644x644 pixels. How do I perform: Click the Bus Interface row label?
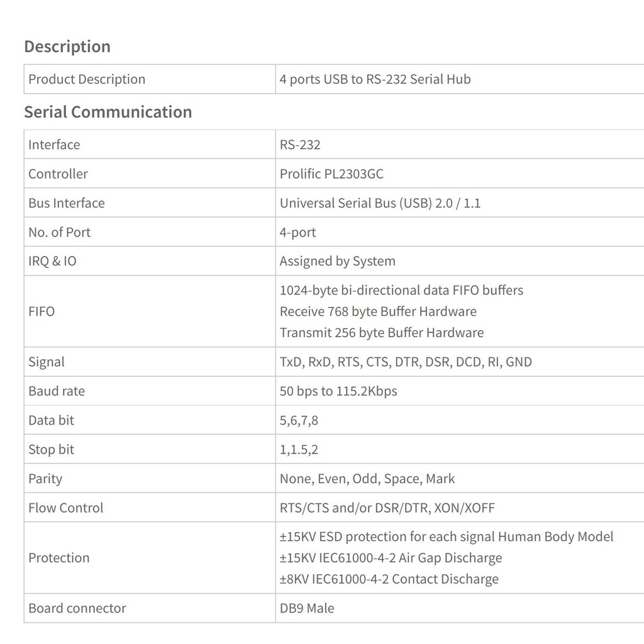coord(66,203)
